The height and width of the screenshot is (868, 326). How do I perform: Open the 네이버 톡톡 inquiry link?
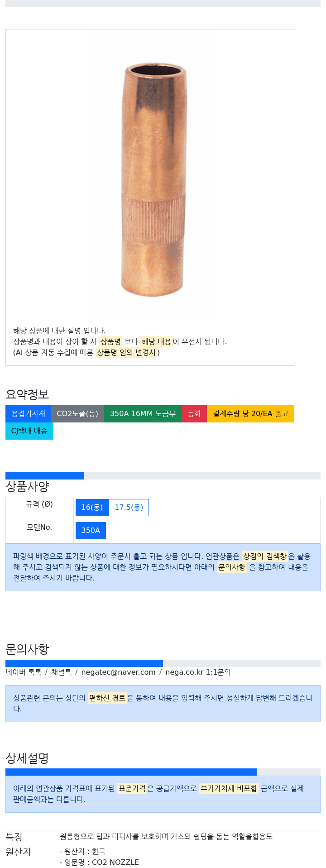click(24, 672)
